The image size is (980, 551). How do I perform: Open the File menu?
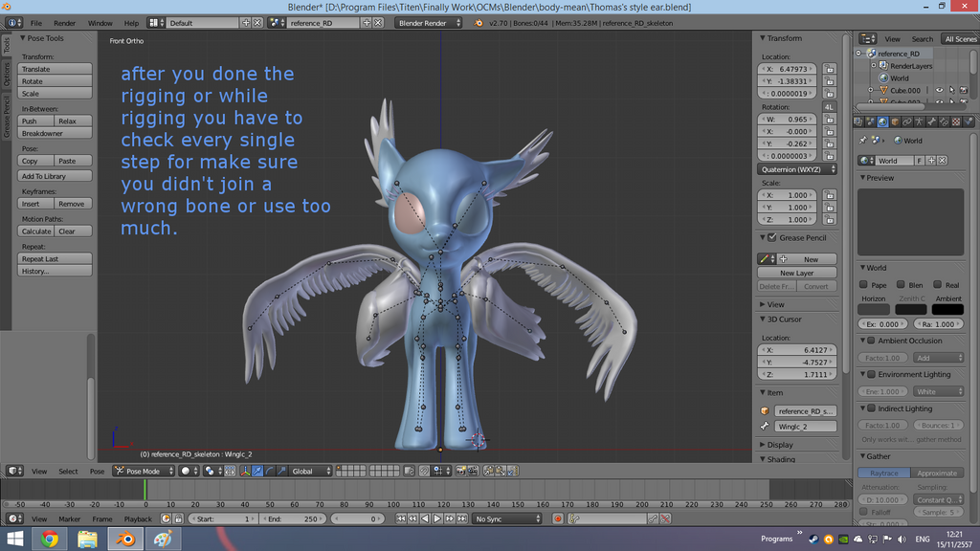click(36, 23)
